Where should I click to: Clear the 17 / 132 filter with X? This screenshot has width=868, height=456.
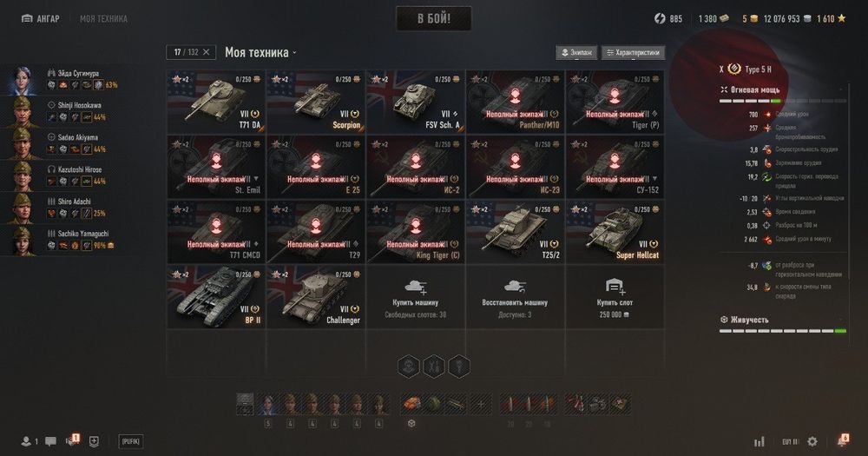[x=206, y=52]
